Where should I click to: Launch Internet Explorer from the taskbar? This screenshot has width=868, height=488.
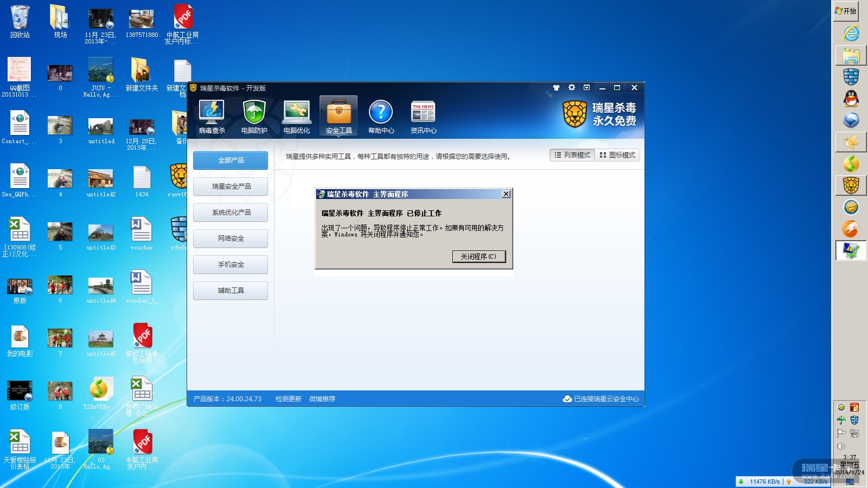(x=851, y=34)
